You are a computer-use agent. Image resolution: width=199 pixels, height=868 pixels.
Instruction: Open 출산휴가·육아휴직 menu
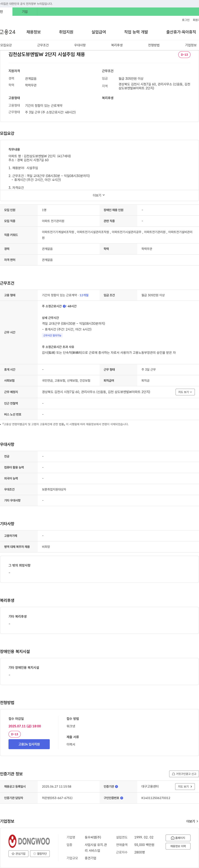click(x=181, y=32)
